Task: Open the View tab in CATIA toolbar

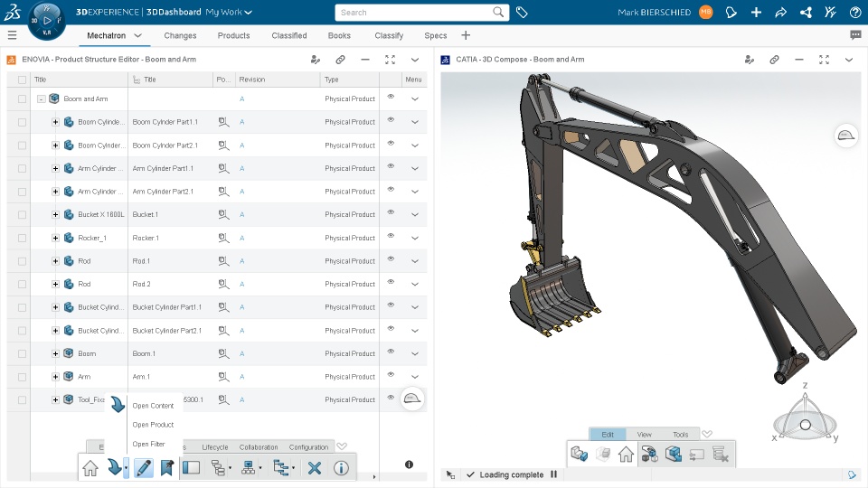Action: pos(644,435)
